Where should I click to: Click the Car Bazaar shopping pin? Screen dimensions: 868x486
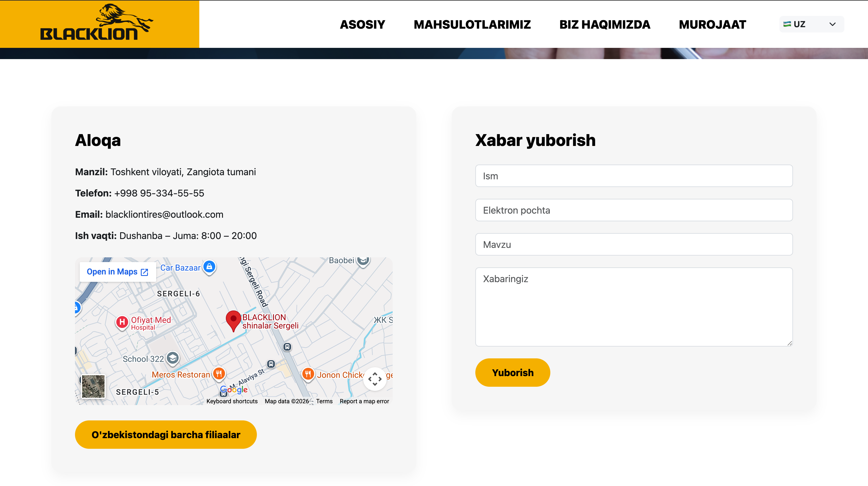click(209, 267)
